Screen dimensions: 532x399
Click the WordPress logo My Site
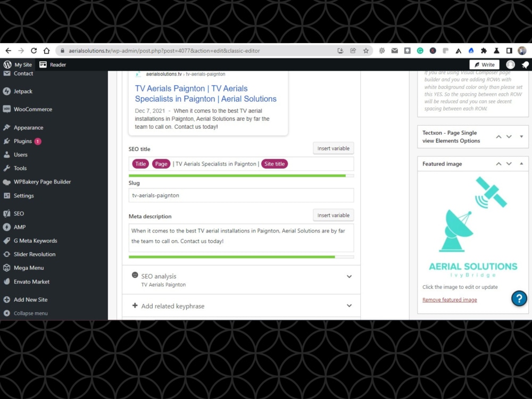click(x=18, y=64)
